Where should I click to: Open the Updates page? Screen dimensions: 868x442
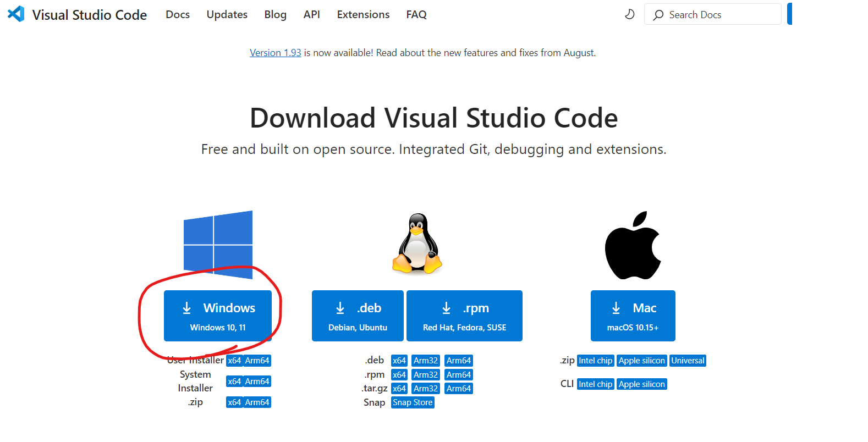227,15
